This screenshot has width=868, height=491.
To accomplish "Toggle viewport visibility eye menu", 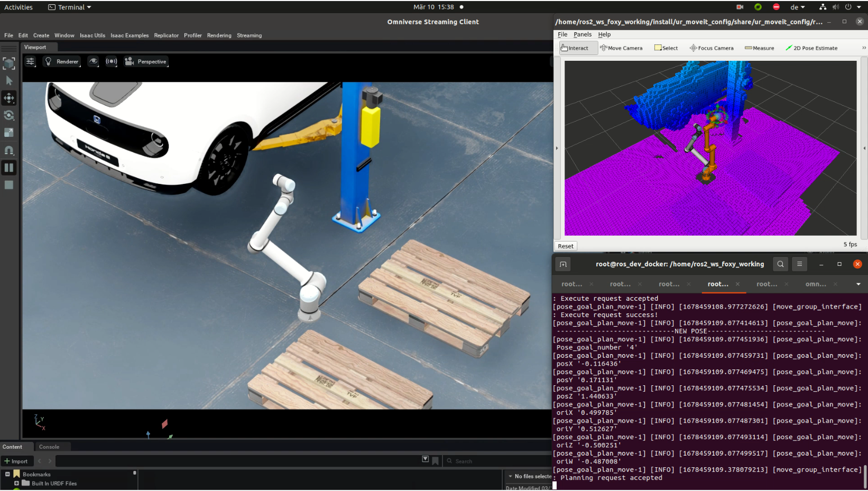I will [93, 61].
